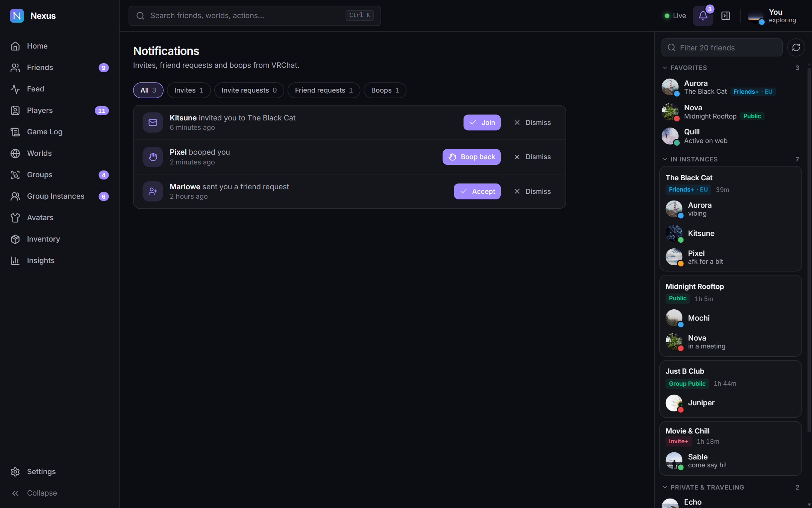Collapse the left sidebar

60,493
